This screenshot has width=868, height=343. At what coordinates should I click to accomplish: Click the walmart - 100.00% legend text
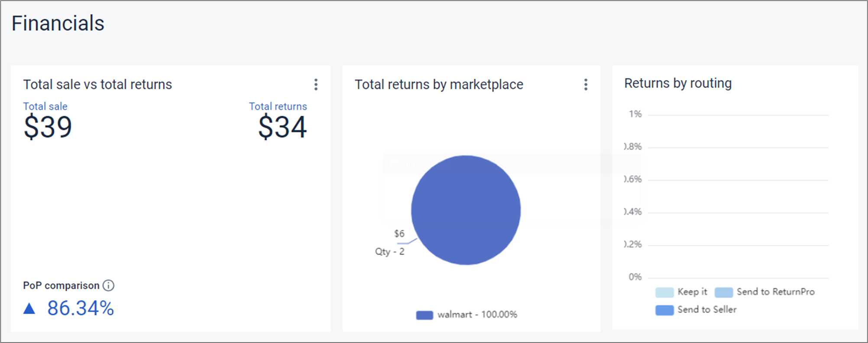(x=477, y=314)
